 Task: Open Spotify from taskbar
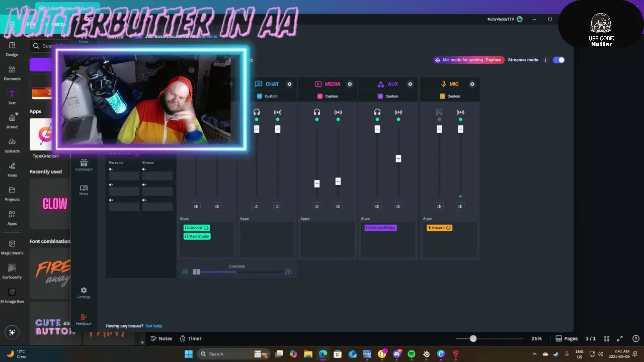[412, 354]
